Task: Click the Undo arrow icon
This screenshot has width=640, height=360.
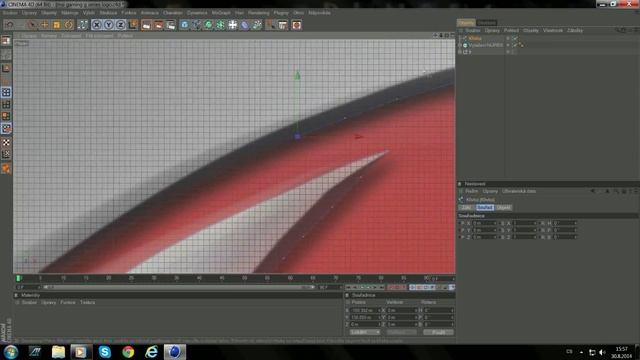Action: pyautogui.click(x=9, y=25)
